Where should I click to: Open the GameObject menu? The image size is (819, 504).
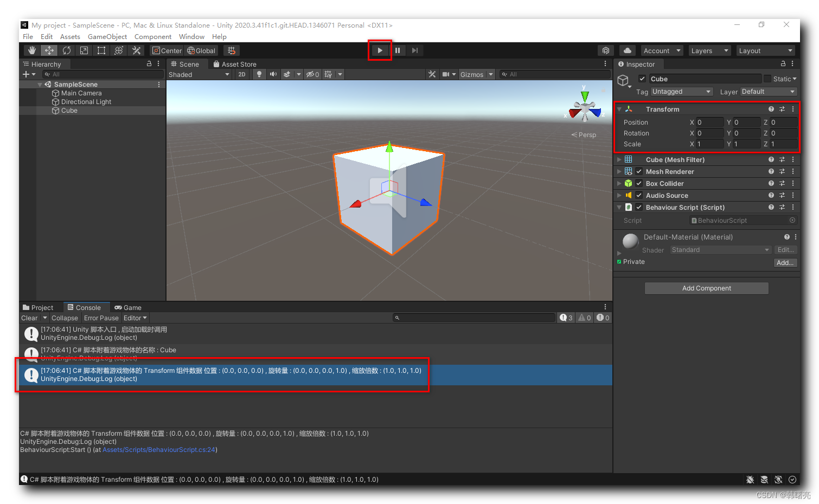(x=107, y=36)
